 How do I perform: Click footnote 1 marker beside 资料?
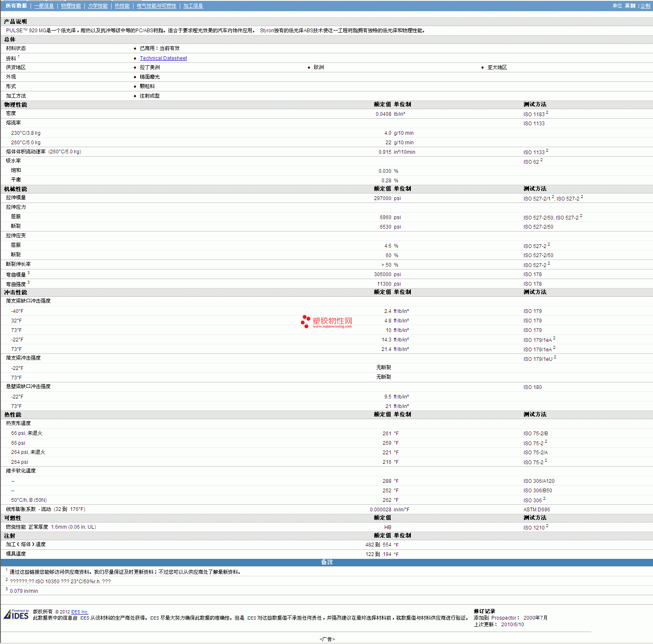pos(19,57)
